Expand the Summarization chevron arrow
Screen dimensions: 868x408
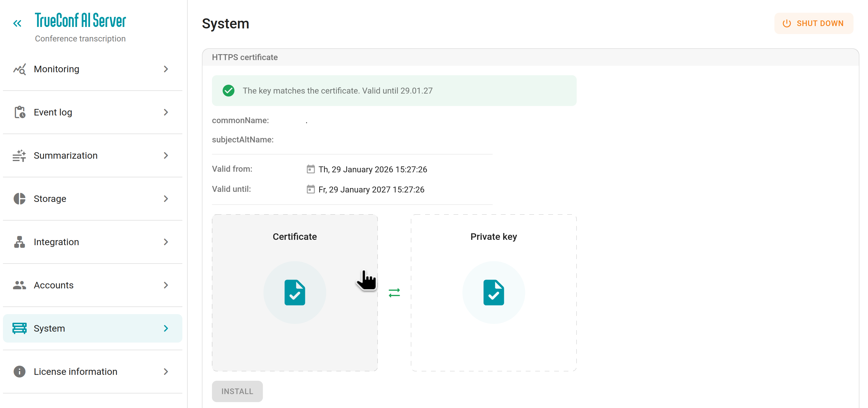point(166,155)
